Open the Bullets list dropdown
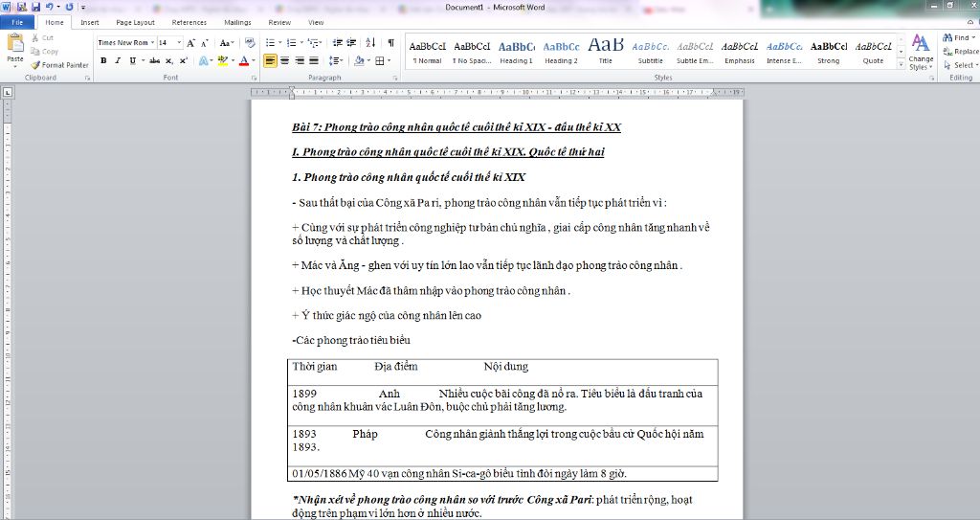The width and height of the screenshot is (980, 520). point(278,43)
